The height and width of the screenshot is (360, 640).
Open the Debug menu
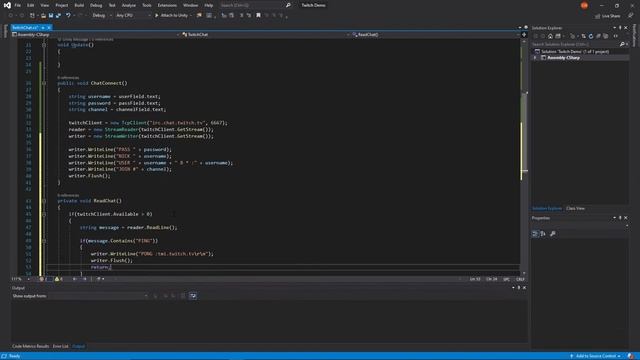pyautogui.click(x=96, y=5)
